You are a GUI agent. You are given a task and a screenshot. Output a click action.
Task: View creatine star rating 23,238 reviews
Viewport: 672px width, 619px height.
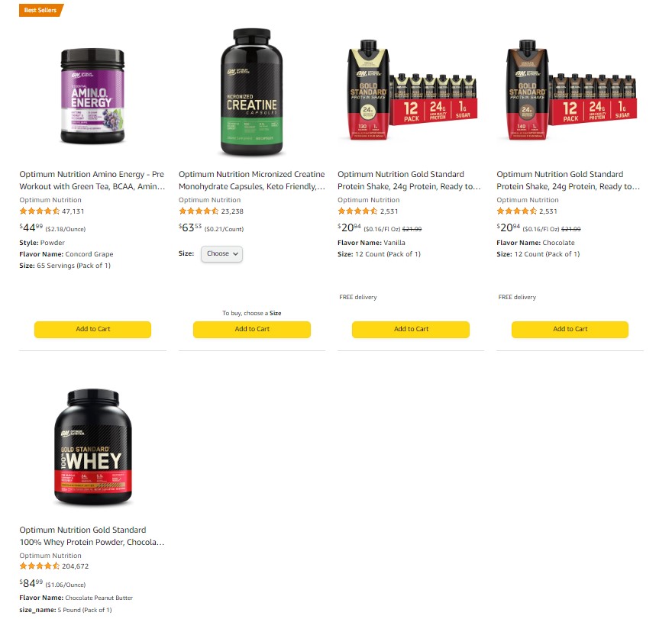tap(211, 211)
